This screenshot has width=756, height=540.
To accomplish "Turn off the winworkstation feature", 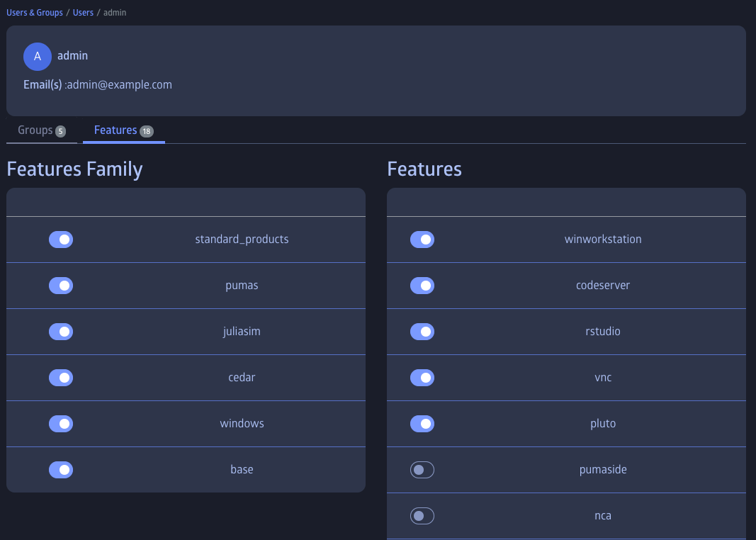I will (422, 240).
